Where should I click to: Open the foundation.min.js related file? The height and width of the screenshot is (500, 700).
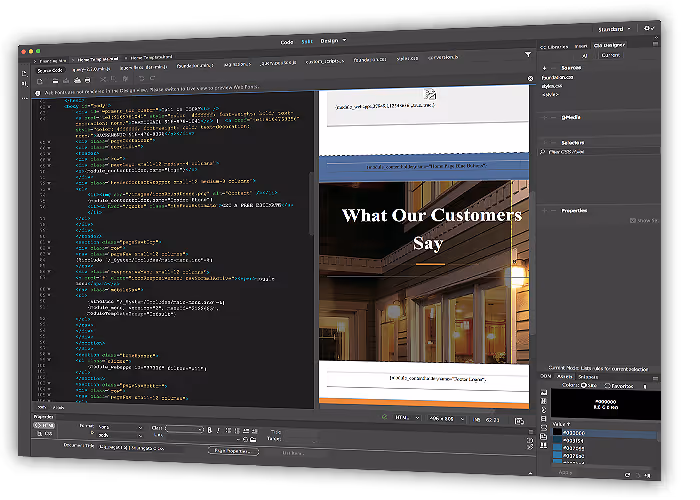[195, 66]
